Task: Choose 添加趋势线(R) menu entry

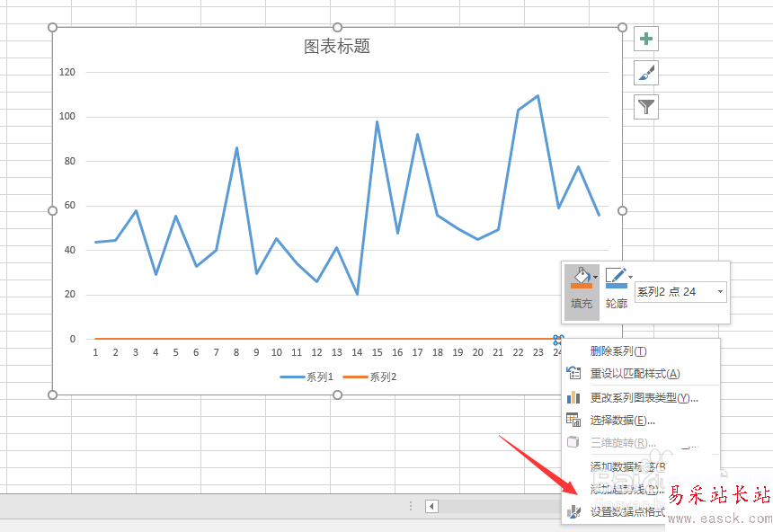Action: point(627,489)
